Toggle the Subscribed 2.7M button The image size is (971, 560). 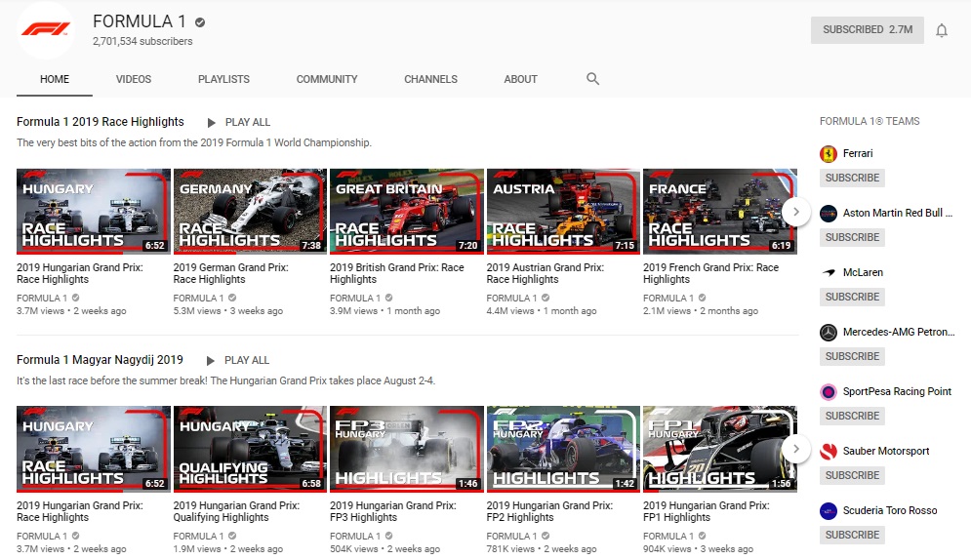pos(867,30)
